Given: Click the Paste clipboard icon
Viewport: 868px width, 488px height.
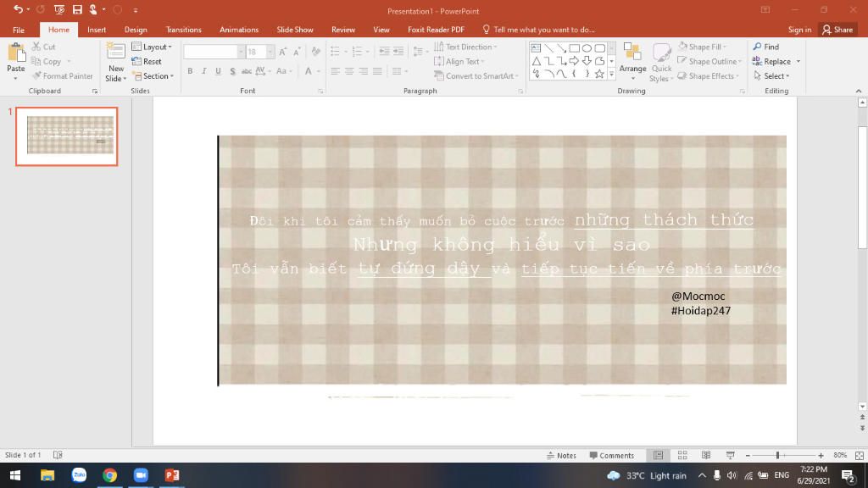Looking at the screenshot, I should tap(16, 53).
